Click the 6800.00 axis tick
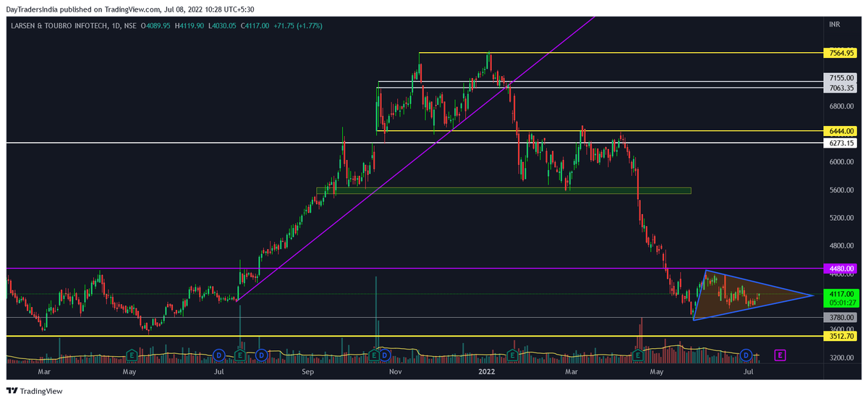Screen dimensions: 868x401 tap(841, 106)
